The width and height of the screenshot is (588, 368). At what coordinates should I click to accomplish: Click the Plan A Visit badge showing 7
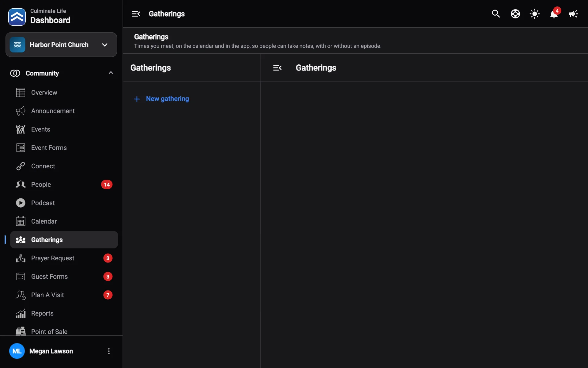(108, 295)
